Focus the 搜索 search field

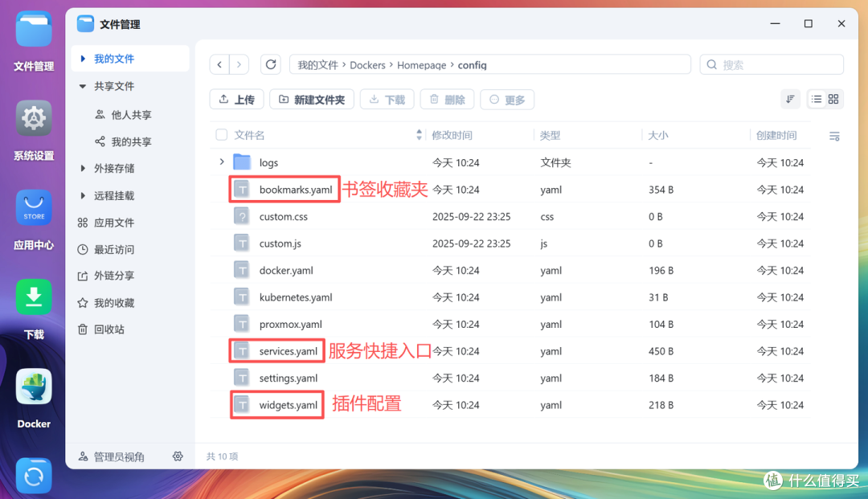click(772, 65)
